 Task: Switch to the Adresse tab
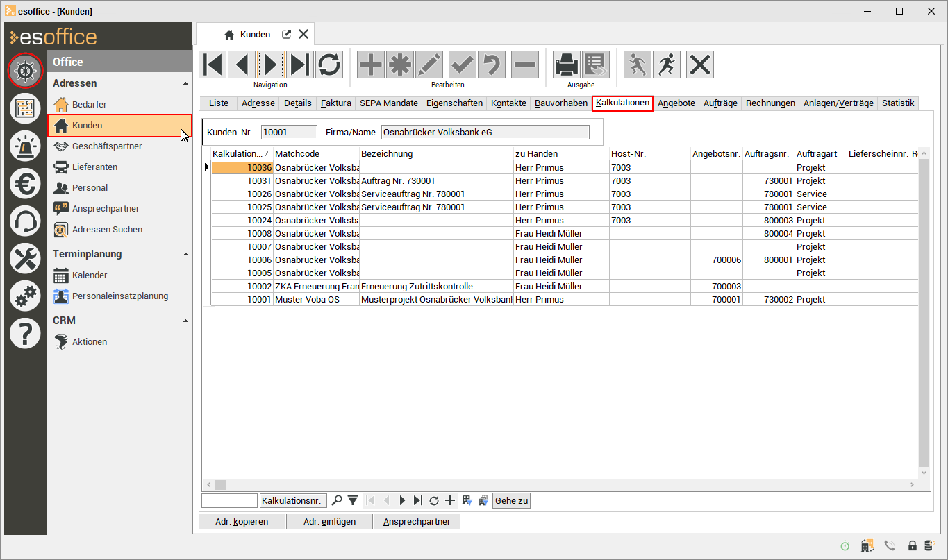(258, 103)
